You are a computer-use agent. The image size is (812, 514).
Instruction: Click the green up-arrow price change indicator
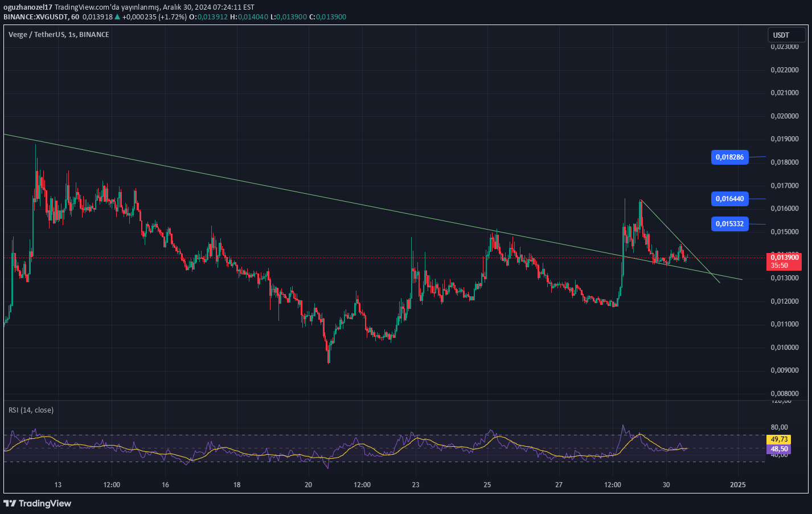[x=116, y=17]
